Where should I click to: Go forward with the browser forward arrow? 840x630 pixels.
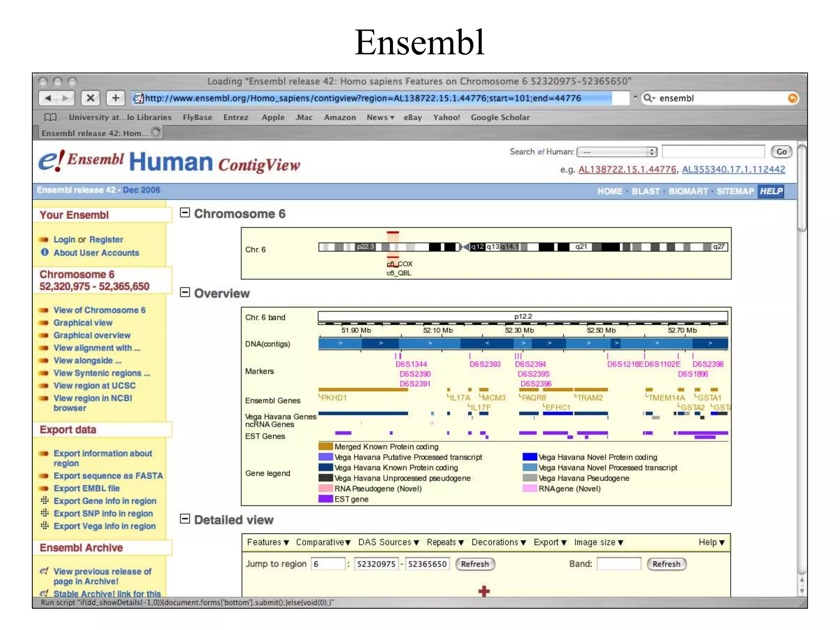click(x=66, y=98)
